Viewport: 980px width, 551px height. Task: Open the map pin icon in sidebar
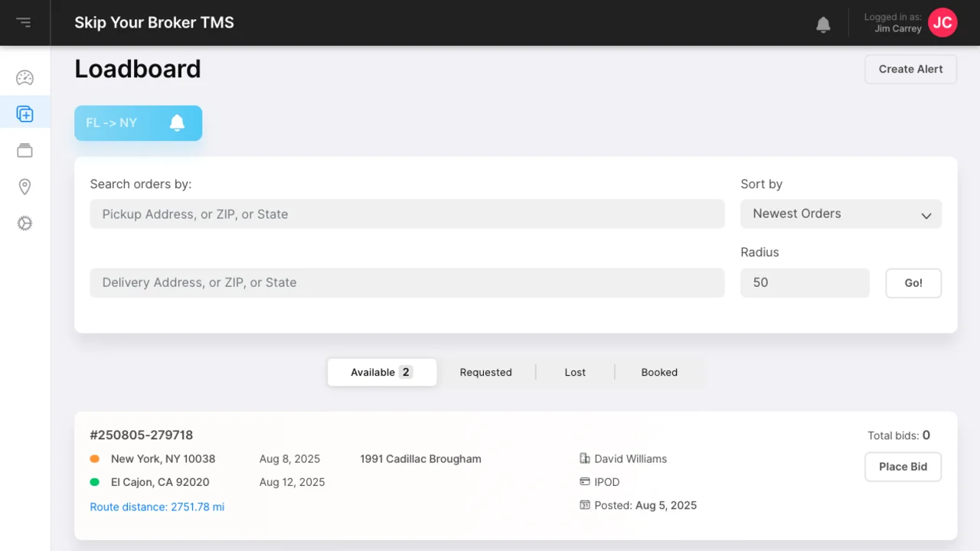click(24, 187)
